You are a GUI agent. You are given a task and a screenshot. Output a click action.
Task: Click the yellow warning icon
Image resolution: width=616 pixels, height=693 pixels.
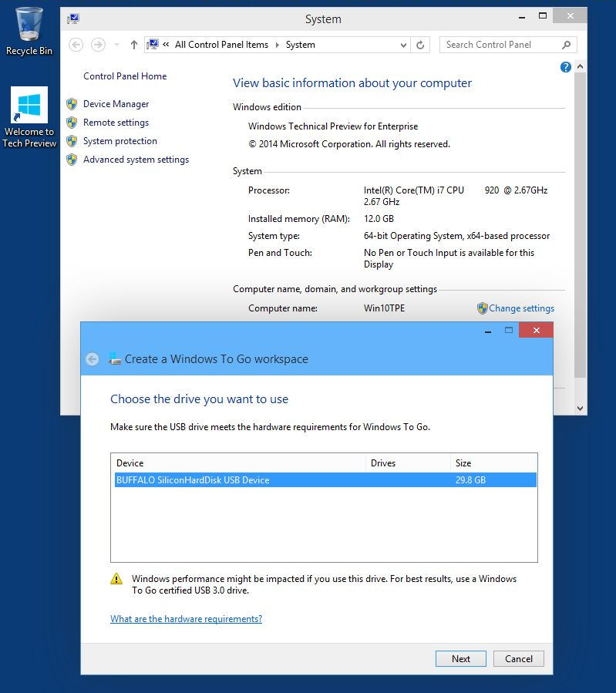click(x=116, y=579)
